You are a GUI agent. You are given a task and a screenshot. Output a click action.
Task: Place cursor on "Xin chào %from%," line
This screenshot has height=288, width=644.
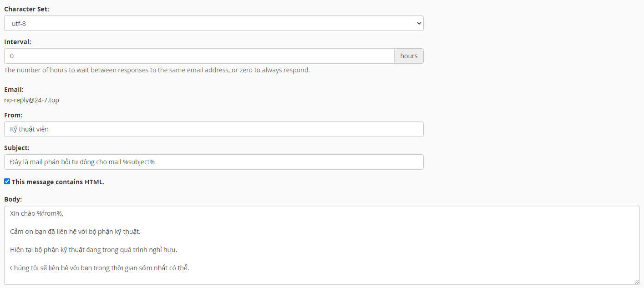pos(37,213)
